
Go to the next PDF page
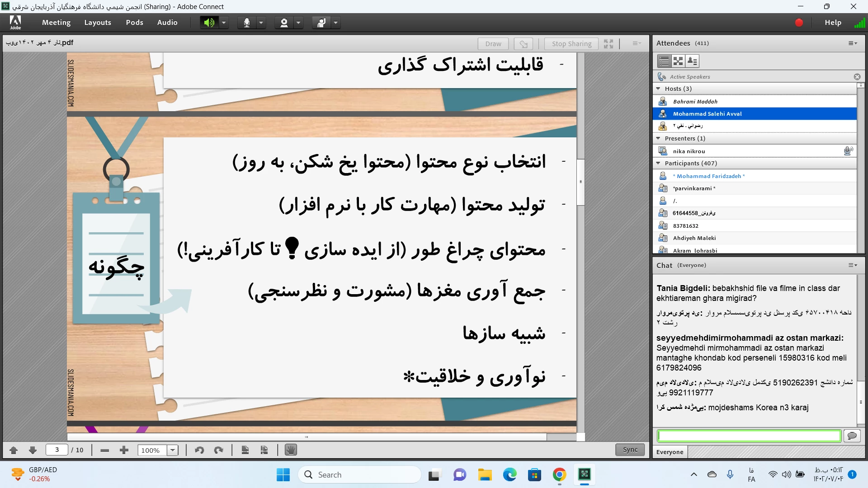[x=33, y=450]
